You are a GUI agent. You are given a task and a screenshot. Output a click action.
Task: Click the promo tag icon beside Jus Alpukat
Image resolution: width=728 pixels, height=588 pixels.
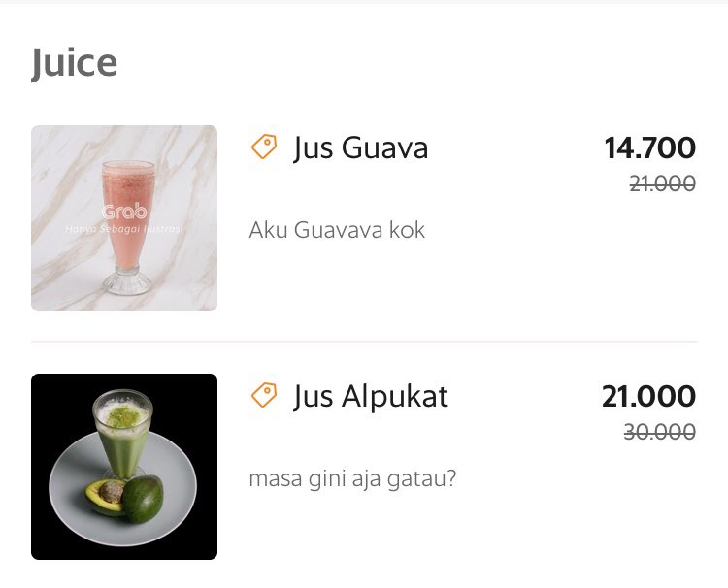tap(264, 395)
